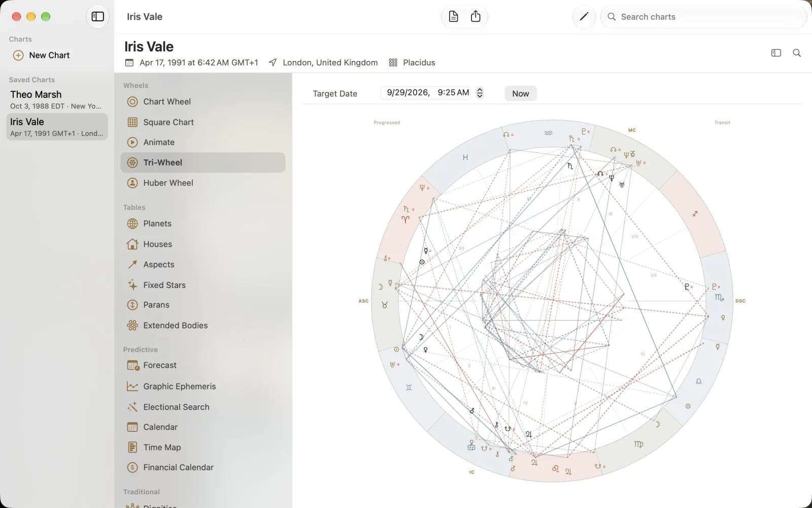This screenshot has width=812, height=508.
Task: Click the DSC label on the wheel
Action: point(740,301)
